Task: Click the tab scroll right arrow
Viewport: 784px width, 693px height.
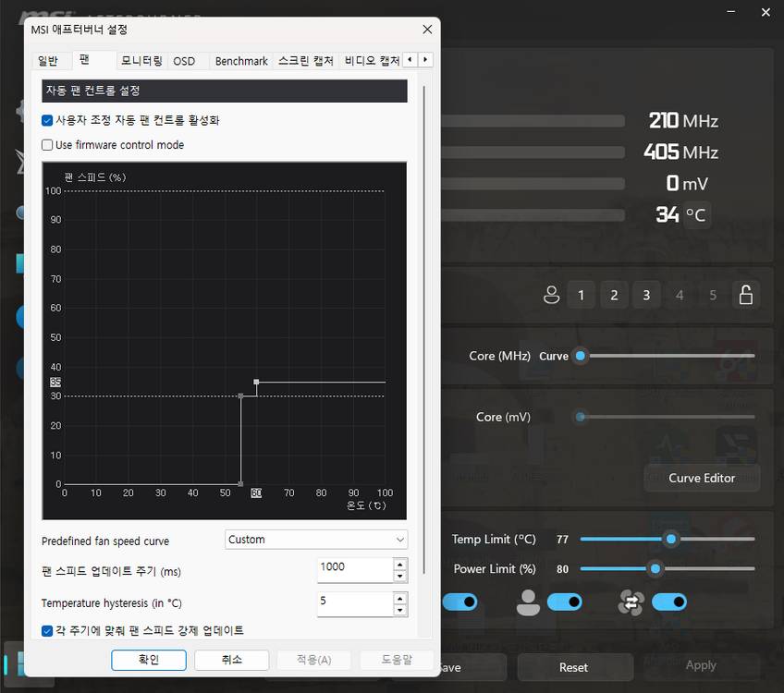Action: [x=424, y=59]
